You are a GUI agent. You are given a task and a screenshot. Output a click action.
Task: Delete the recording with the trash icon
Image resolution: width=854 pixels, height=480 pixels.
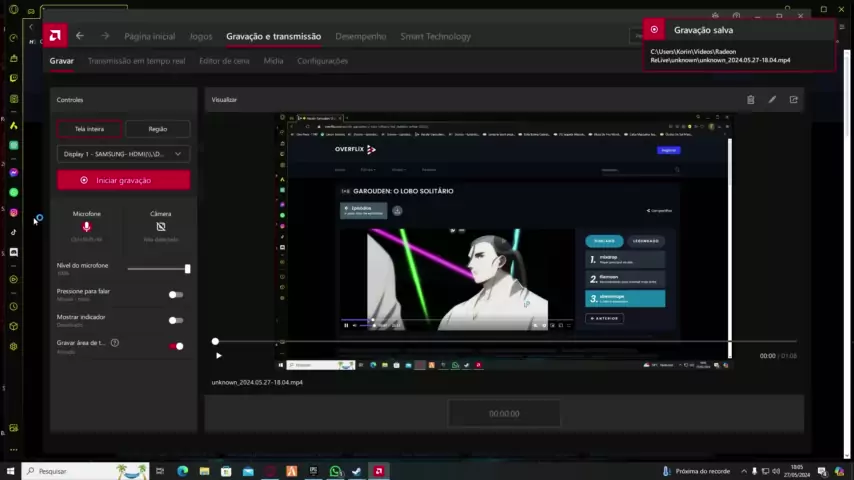(751, 100)
